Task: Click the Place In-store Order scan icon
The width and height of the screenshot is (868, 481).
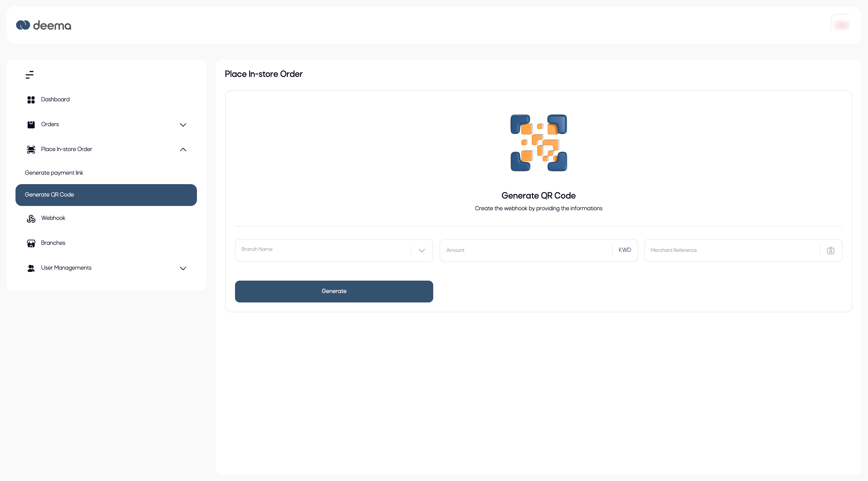Action: pyautogui.click(x=31, y=149)
